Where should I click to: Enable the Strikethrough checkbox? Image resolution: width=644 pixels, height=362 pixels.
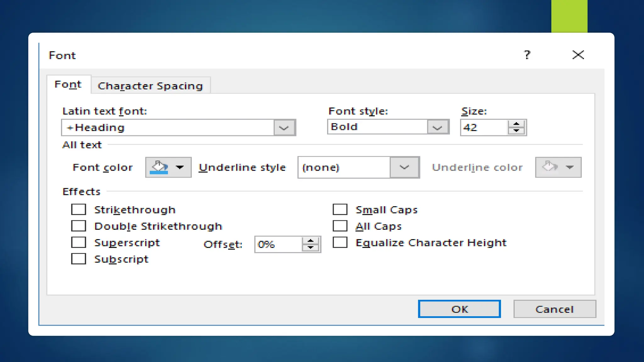[x=79, y=209]
